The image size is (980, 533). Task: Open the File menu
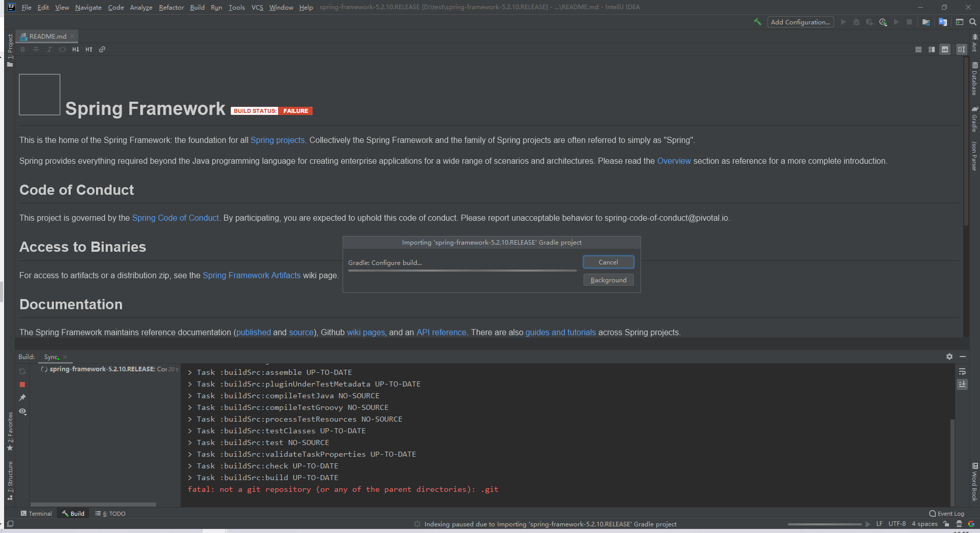(26, 7)
